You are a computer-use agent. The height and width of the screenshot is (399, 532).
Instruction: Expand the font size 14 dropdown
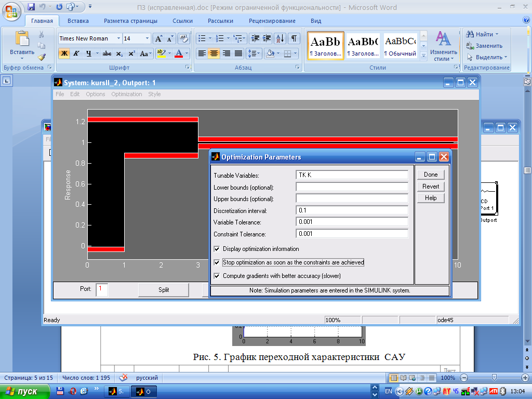tap(147, 38)
